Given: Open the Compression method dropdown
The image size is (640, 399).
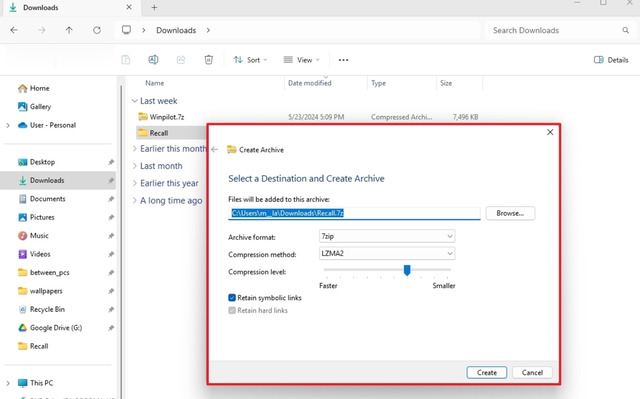Looking at the screenshot, I should point(387,253).
